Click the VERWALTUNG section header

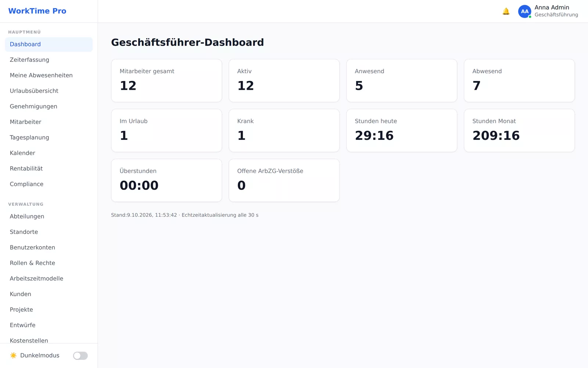26,204
